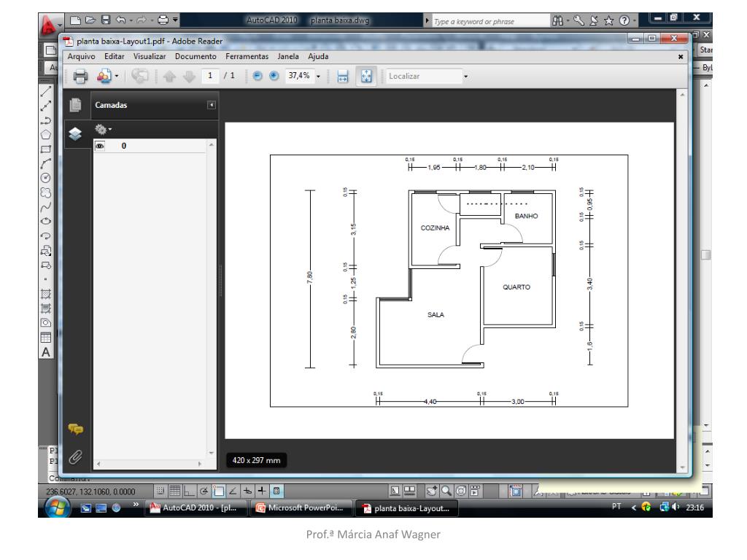Select the Polyline tool in AutoCAD
The image size is (747, 560).
(x=46, y=120)
